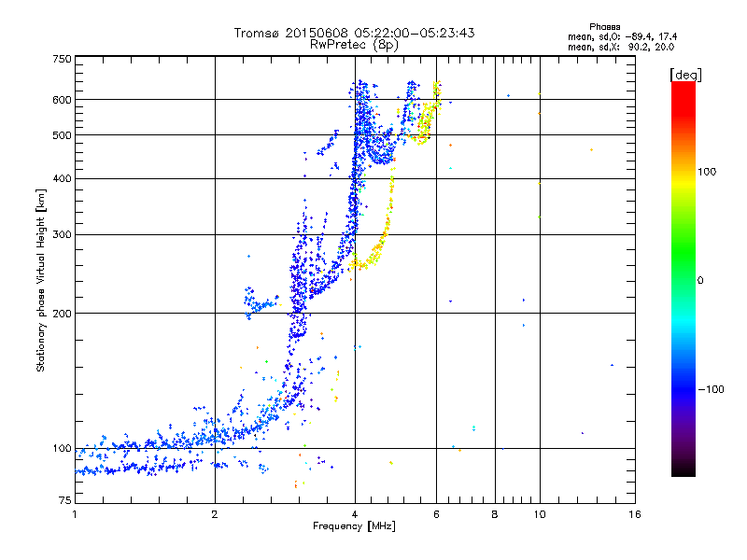Click the '100' label beside the color bar
This screenshot has height=560, width=747.
(x=707, y=172)
